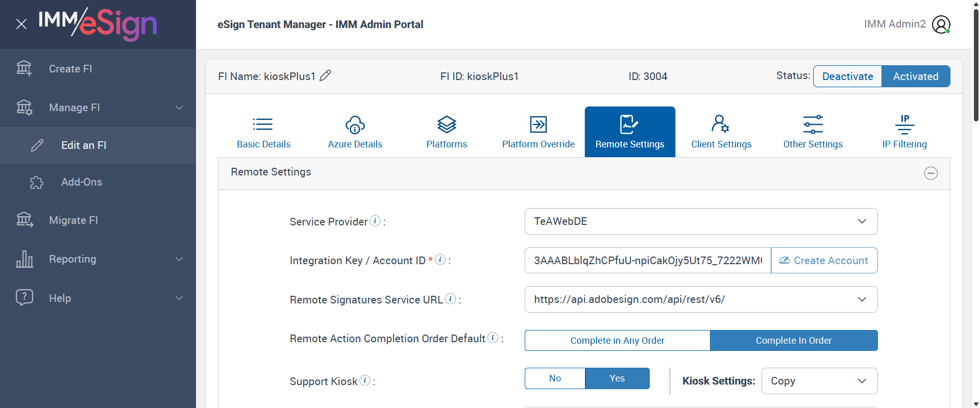Click the pencil icon beside FI Name
980x408 pixels.
(325, 76)
